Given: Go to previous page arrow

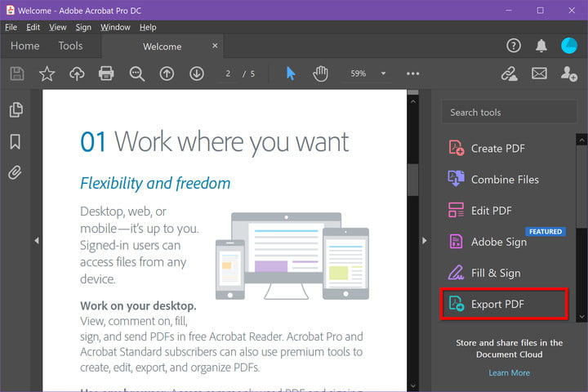Looking at the screenshot, I should click(167, 73).
